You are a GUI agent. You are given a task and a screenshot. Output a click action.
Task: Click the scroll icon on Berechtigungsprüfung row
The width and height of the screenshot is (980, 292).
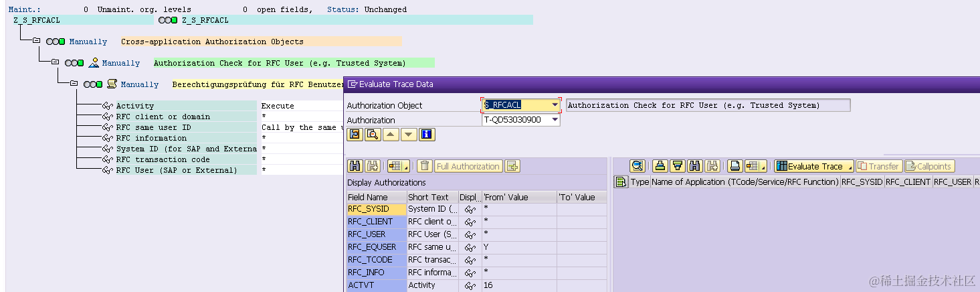point(112,84)
